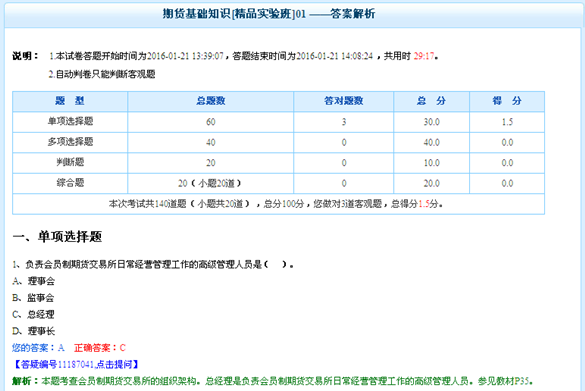585x391 pixels.
Task: Click the total score value 30.0
Action: click(432, 122)
